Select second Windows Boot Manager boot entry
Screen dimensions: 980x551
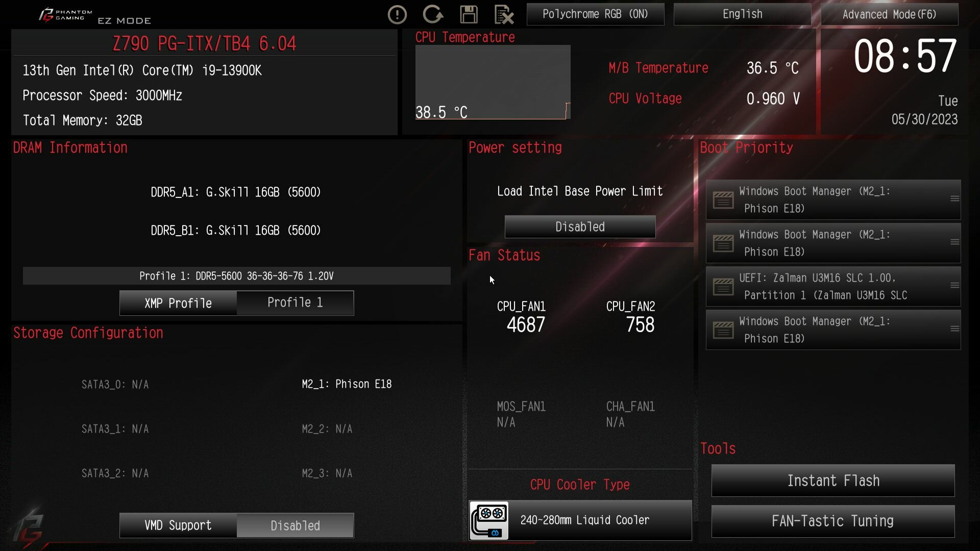tap(833, 243)
